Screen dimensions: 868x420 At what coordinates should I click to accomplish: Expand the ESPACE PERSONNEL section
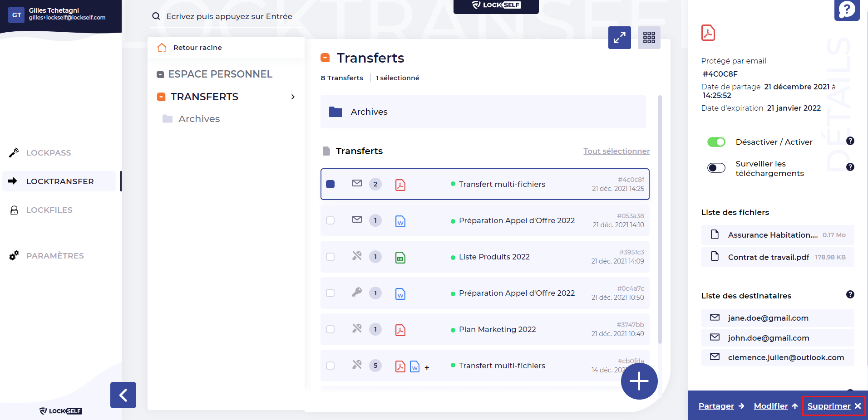pyautogui.click(x=220, y=74)
